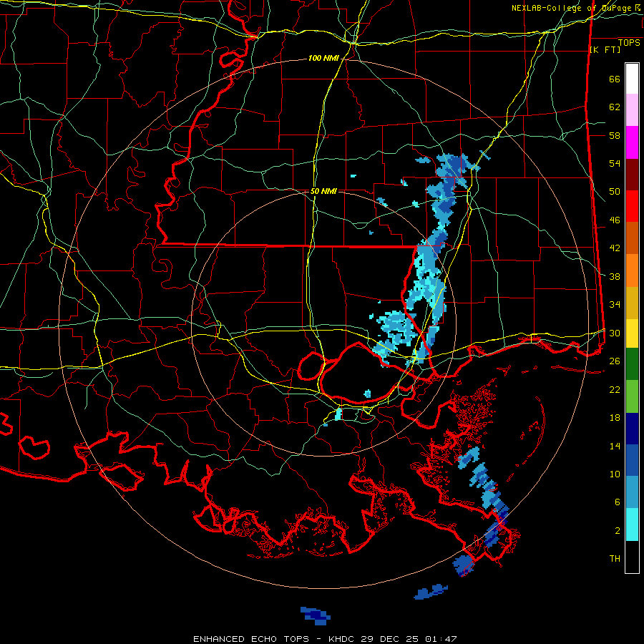Click the ENHANCED ECHO TOPS caption
The height and width of the screenshot is (644, 644).
coord(251,639)
